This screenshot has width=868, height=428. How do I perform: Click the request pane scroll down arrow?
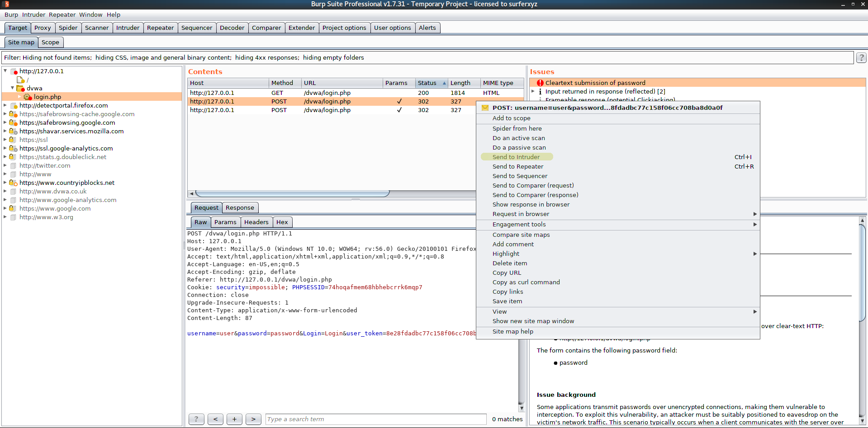tap(522, 408)
